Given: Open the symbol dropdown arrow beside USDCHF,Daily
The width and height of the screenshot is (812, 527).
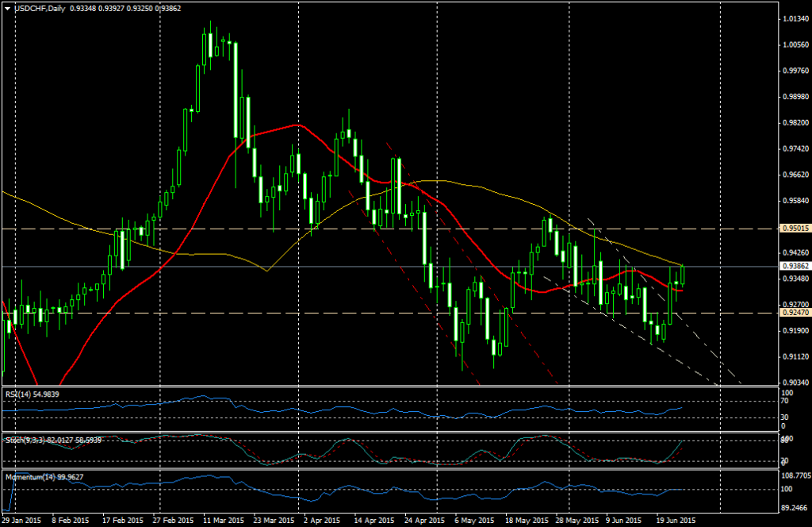Looking at the screenshot, I should [6, 10].
